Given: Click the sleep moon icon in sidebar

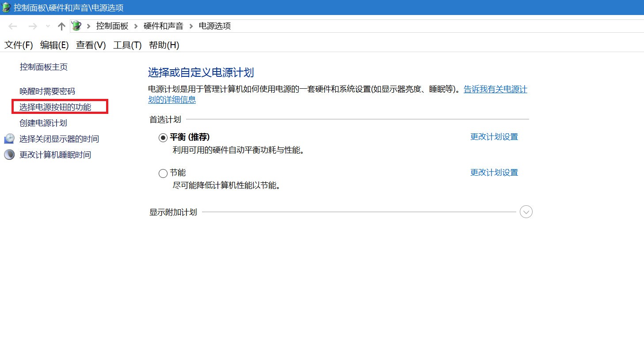Looking at the screenshot, I should coord(9,155).
